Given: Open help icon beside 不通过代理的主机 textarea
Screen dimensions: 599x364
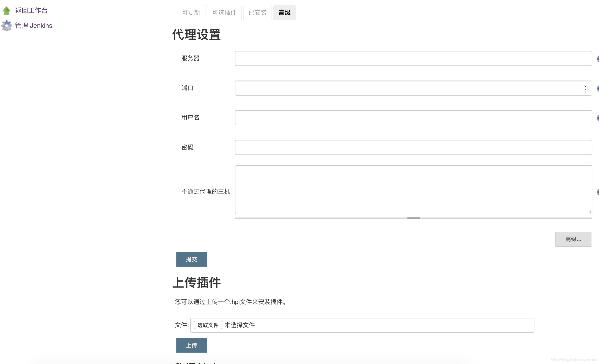Looking at the screenshot, I should (x=597, y=192).
